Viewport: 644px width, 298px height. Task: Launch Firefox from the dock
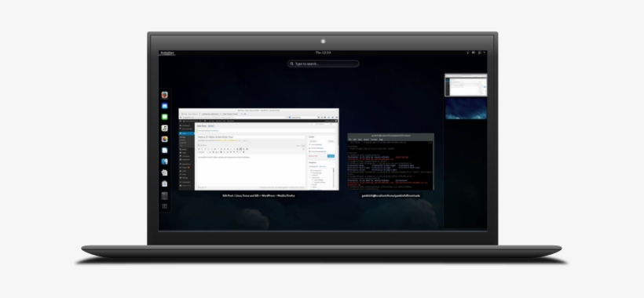pos(164,95)
